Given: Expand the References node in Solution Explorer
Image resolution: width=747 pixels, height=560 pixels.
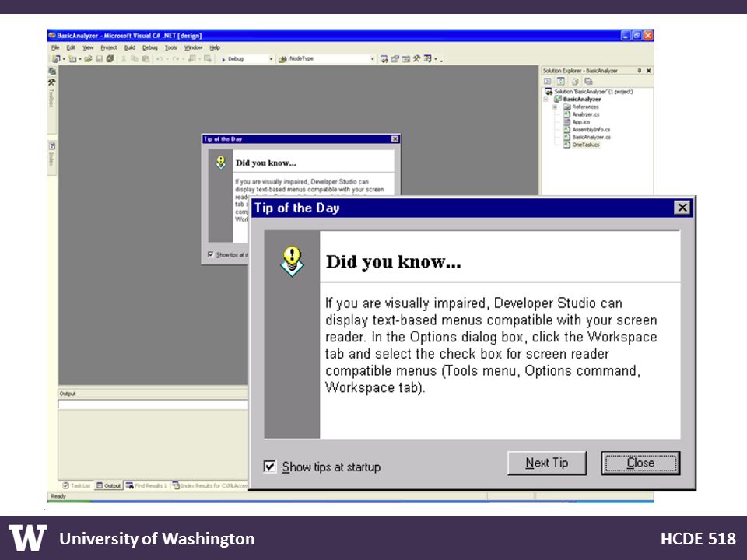Looking at the screenshot, I should coord(554,107).
